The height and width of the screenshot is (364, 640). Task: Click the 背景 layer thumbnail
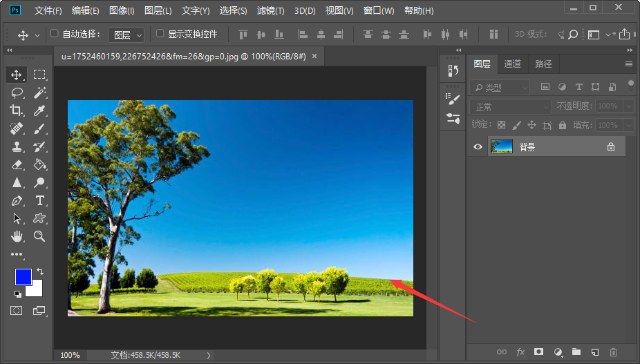[x=501, y=146]
